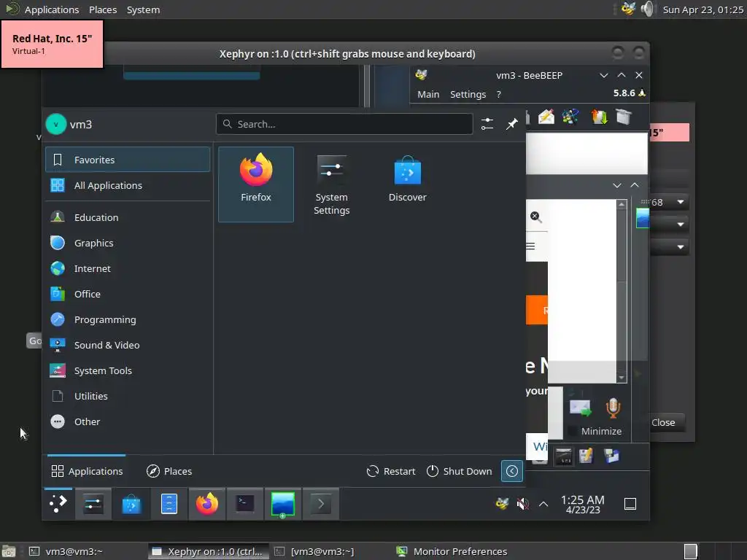
Task: Open the GNOME Places menu
Action: click(103, 9)
